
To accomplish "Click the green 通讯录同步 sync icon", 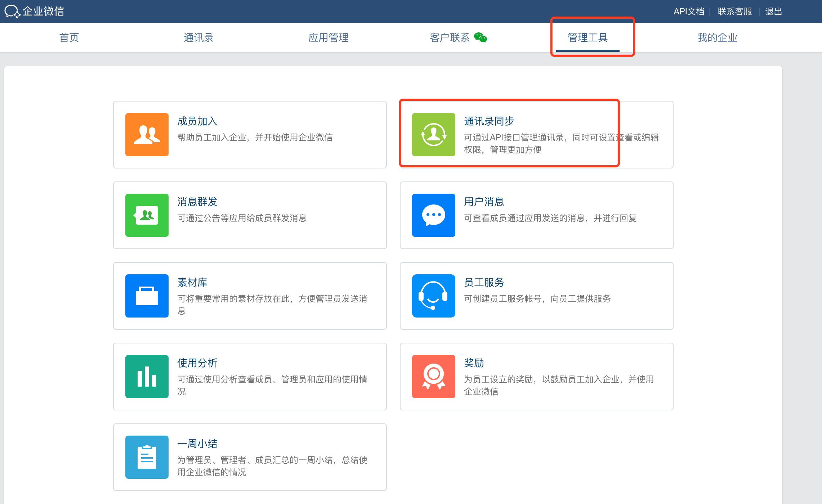I will (x=434, y=135).
